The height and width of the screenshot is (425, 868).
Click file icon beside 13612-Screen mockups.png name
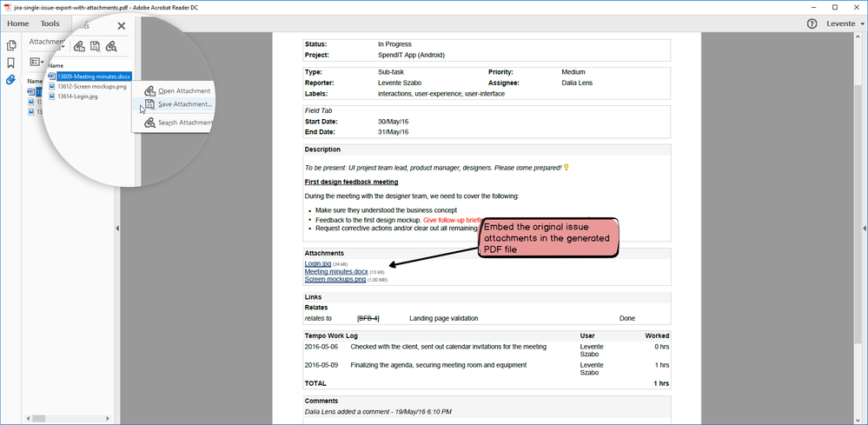(x=52, y=86)
